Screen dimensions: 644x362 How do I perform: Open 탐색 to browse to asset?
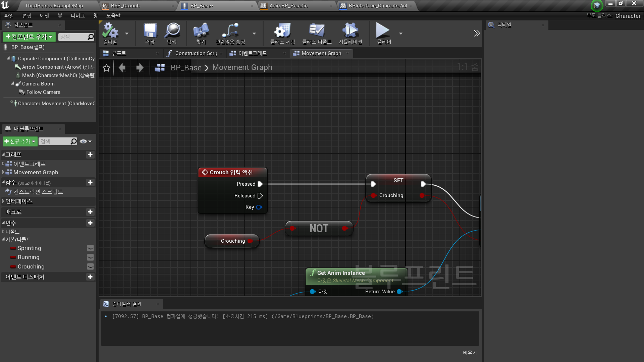point(172,33)
